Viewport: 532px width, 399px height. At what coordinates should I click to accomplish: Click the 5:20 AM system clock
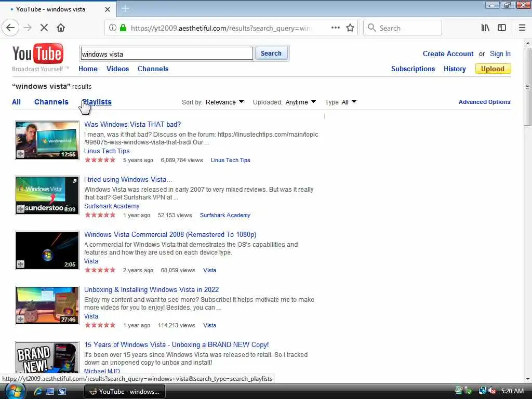pyautogui.click(x=512, y=391)
